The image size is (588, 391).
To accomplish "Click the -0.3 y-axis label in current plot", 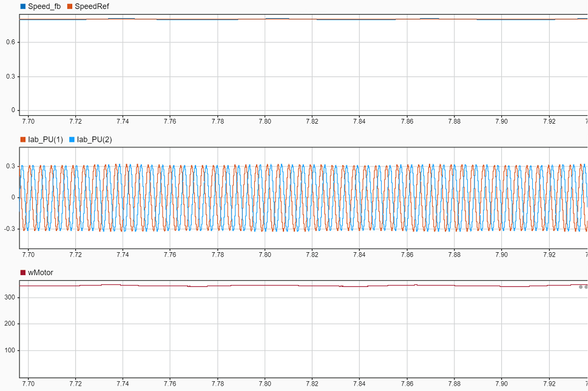I will click(x=9, y=229).
